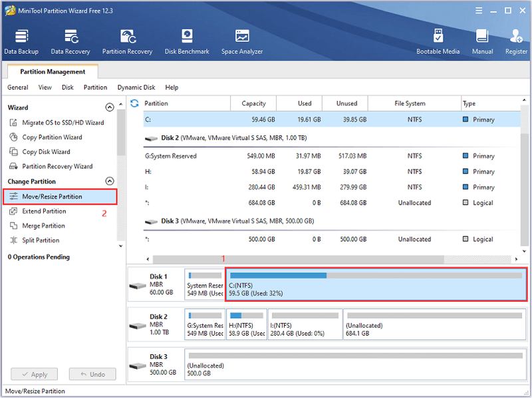Select System Reserved block on Disk 1 map

[205, 284]
